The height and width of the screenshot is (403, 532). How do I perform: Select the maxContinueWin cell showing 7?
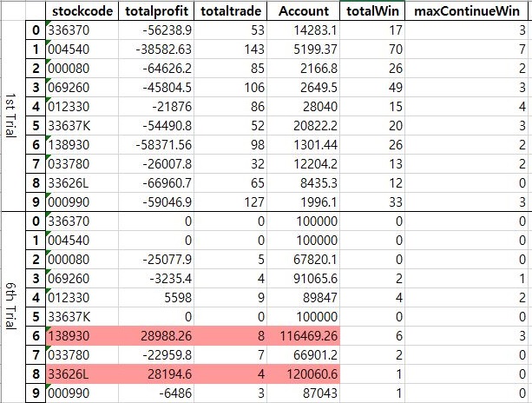point(467,50)
